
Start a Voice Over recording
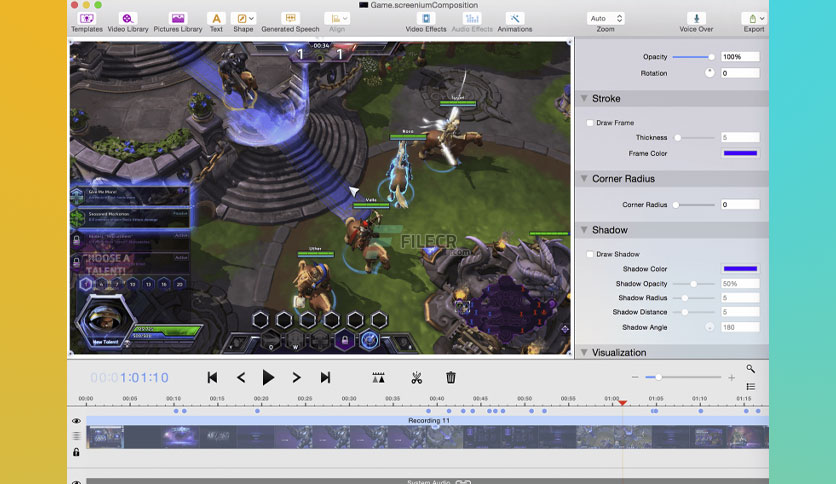coord(696,22)
